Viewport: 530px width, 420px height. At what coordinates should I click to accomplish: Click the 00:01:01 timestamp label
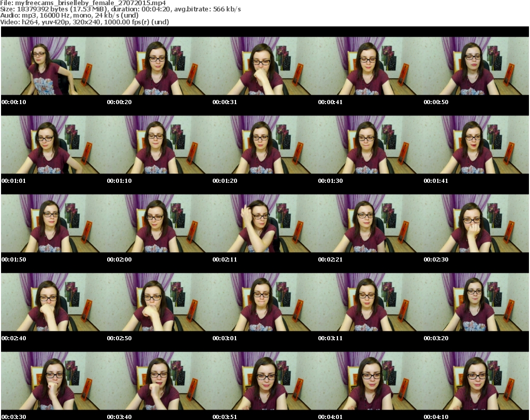pyautogui.click(x=13, y=181)
